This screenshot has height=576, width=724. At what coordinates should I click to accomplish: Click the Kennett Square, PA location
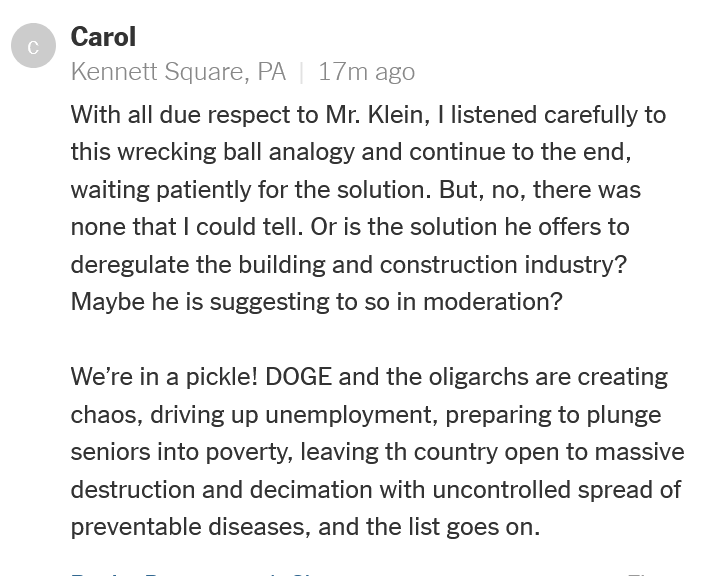coord(178,72)
